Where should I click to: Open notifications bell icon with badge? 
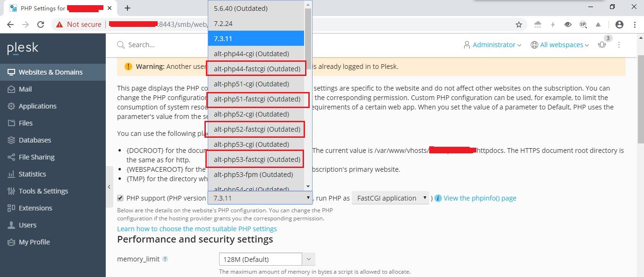tap(602, 45)
